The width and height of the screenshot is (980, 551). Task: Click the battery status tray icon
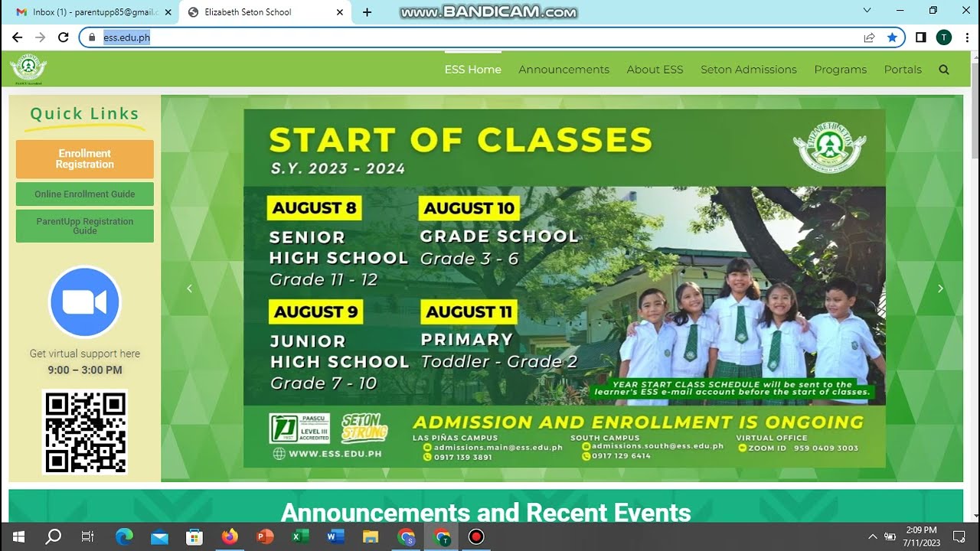coord(890,536)
